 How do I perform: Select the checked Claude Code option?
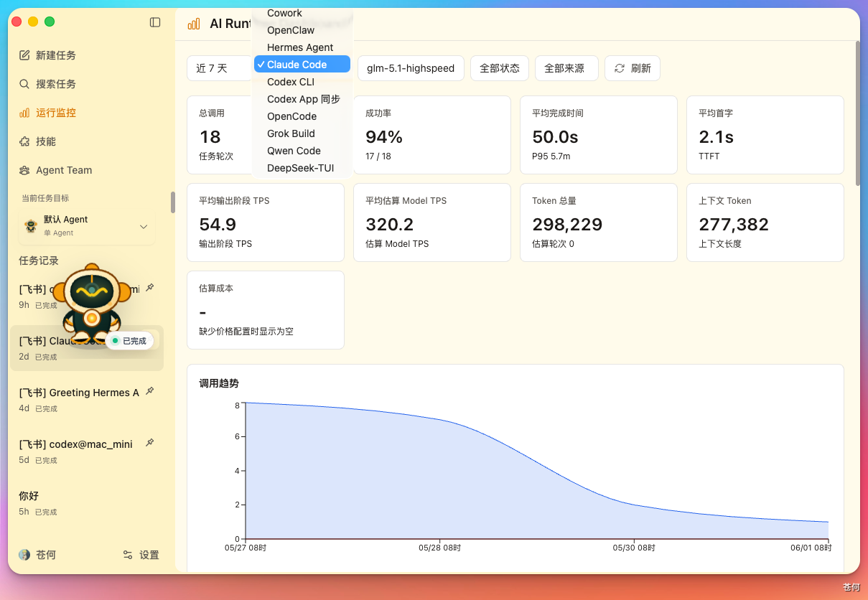click(x=302, y=65)
